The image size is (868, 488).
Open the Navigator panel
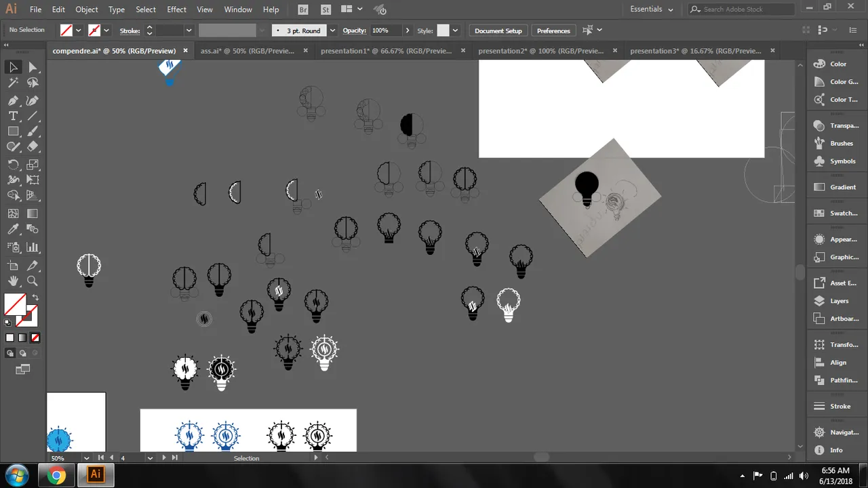point(838,432)
